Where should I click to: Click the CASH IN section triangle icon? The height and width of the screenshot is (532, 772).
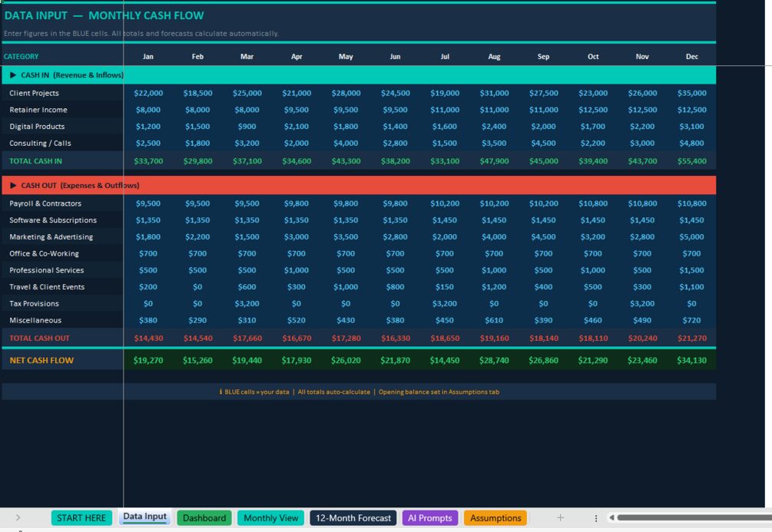(13, 74)
